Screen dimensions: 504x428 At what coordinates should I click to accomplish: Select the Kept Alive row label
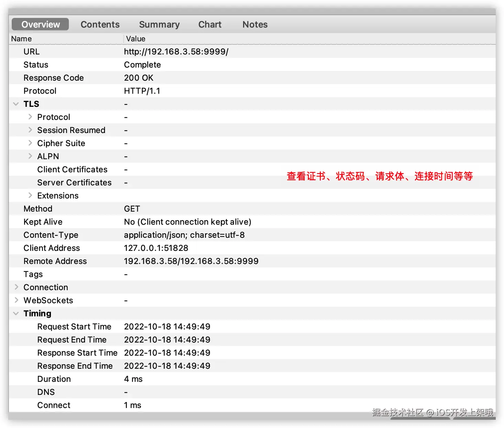point(43,222)
